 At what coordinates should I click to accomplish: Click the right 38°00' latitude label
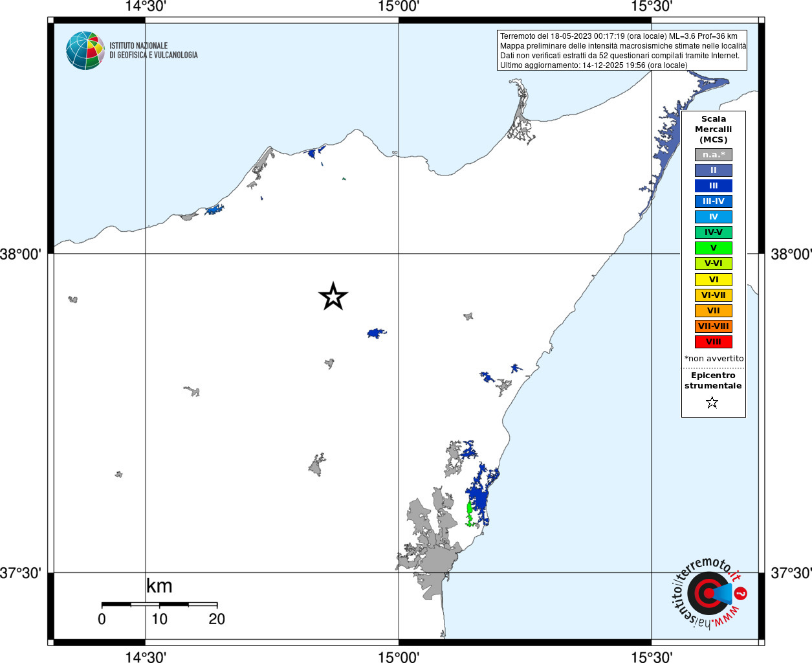click(x=791, y=254)
